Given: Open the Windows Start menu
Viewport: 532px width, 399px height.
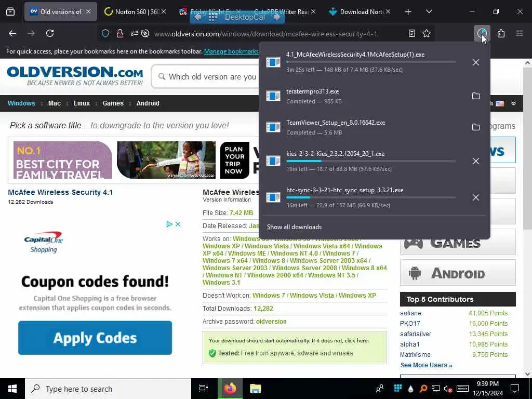Looking at the screenshot, I should point(12,389).
